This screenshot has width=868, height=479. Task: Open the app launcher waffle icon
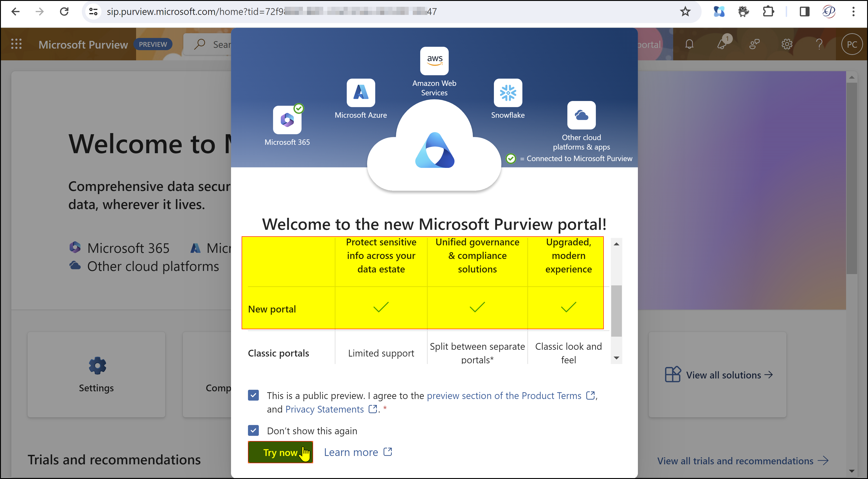[16, 44]
